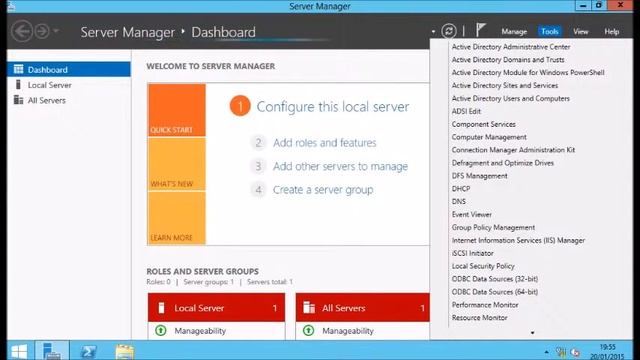
Task: Open Event Viewer
Action: 471,214
